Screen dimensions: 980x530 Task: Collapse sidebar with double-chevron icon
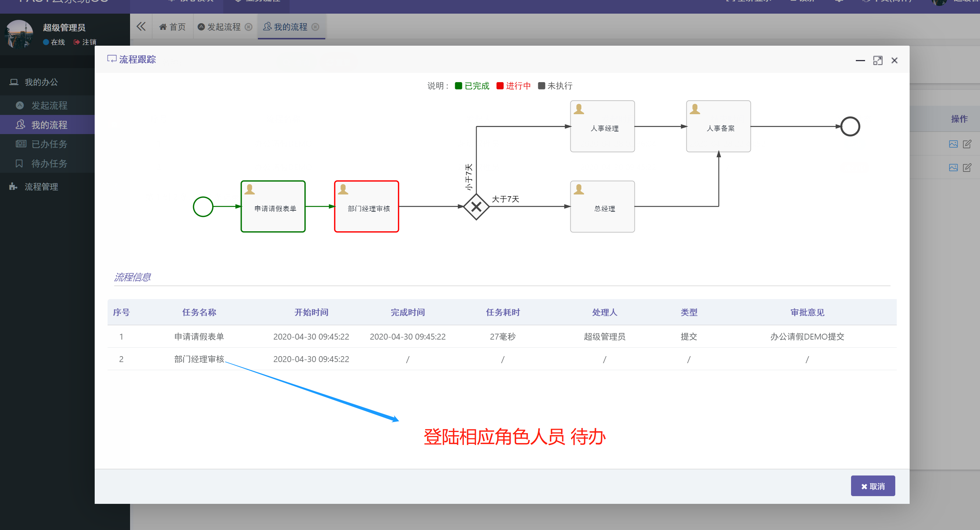point(141,27)
